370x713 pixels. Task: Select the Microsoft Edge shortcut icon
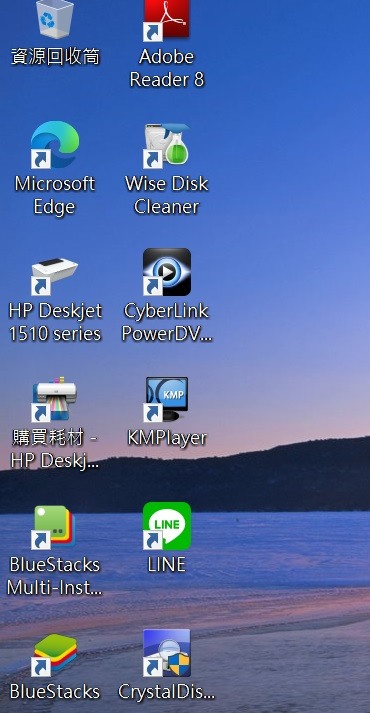(x=55, y=144)
